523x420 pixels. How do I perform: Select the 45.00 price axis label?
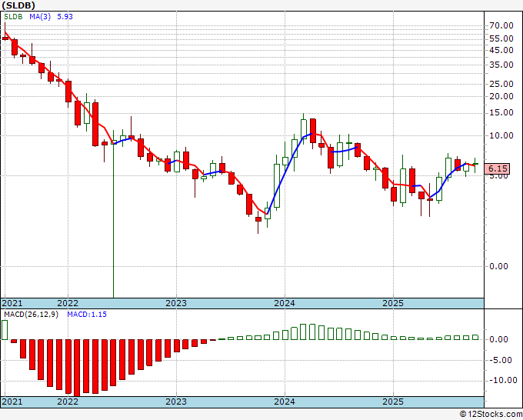(501, 50)
